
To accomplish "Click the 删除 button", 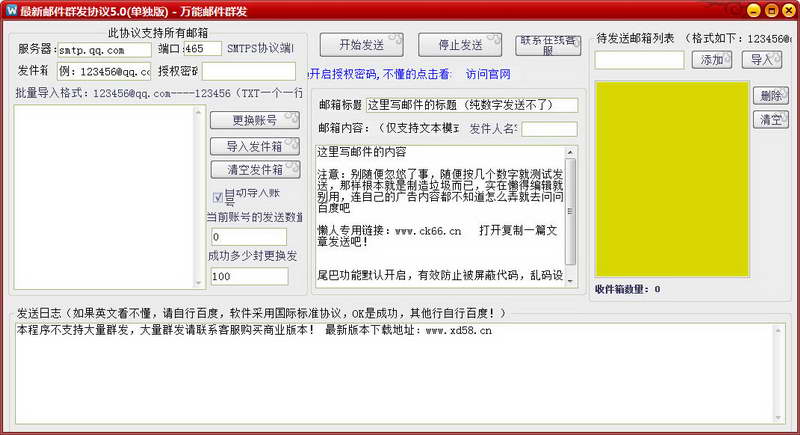I will click(770, 95).
